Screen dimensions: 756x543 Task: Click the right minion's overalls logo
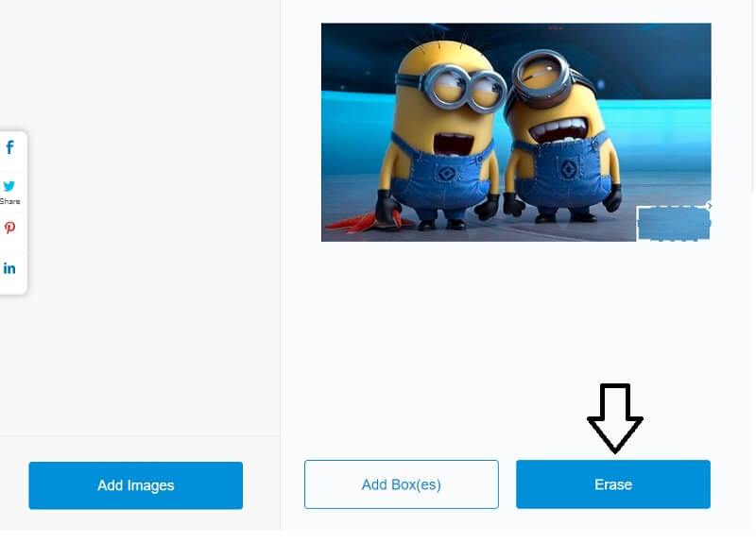pyautogui.click(x=569, y=169)
